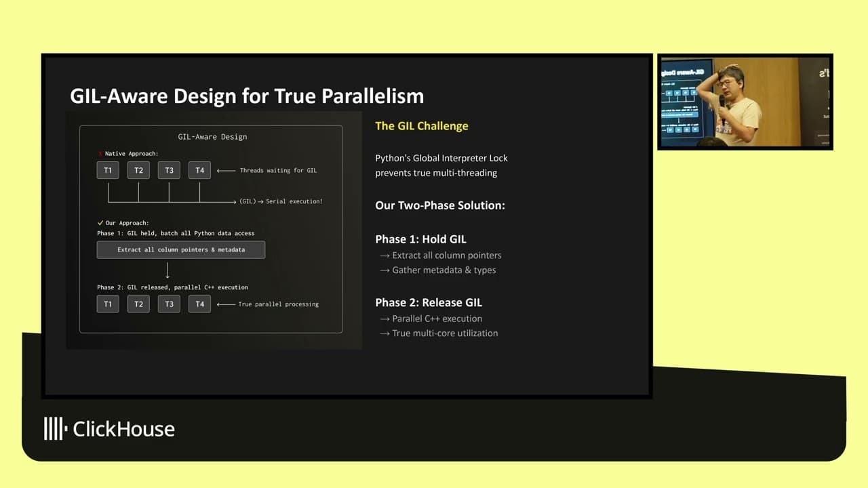Screen dimensions: 868x488
Task: Click the red X beside Native Approach
Action: (100, 154)
